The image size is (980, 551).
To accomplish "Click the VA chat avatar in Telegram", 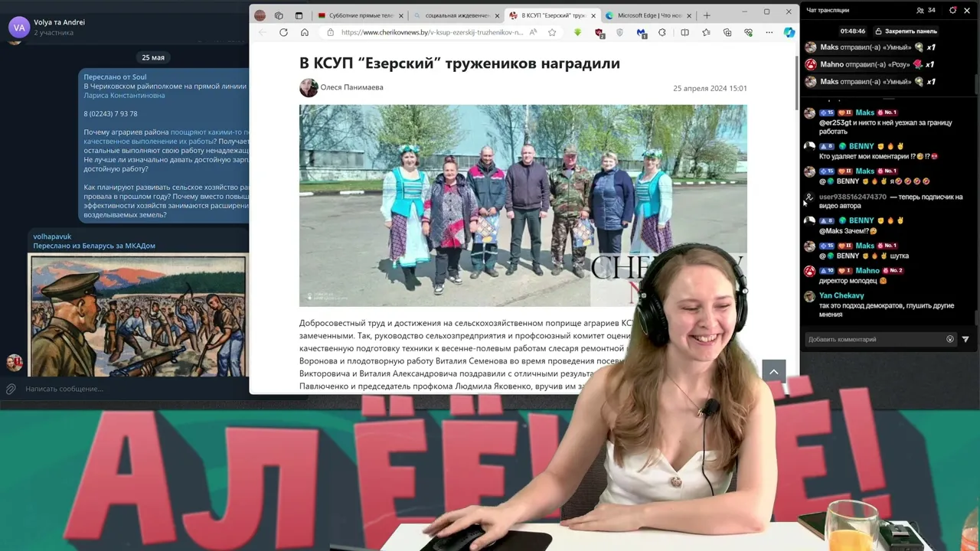I will [19, 27].
